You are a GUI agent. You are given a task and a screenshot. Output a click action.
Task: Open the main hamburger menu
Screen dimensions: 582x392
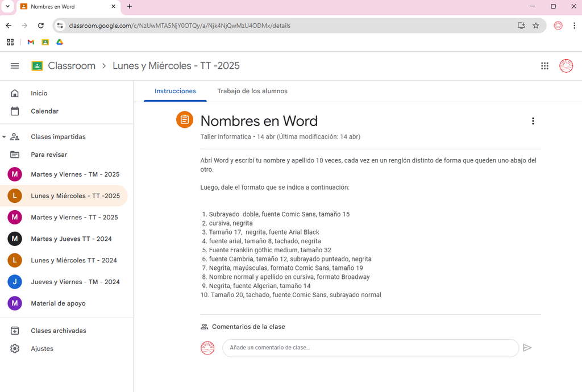[15, 66]
